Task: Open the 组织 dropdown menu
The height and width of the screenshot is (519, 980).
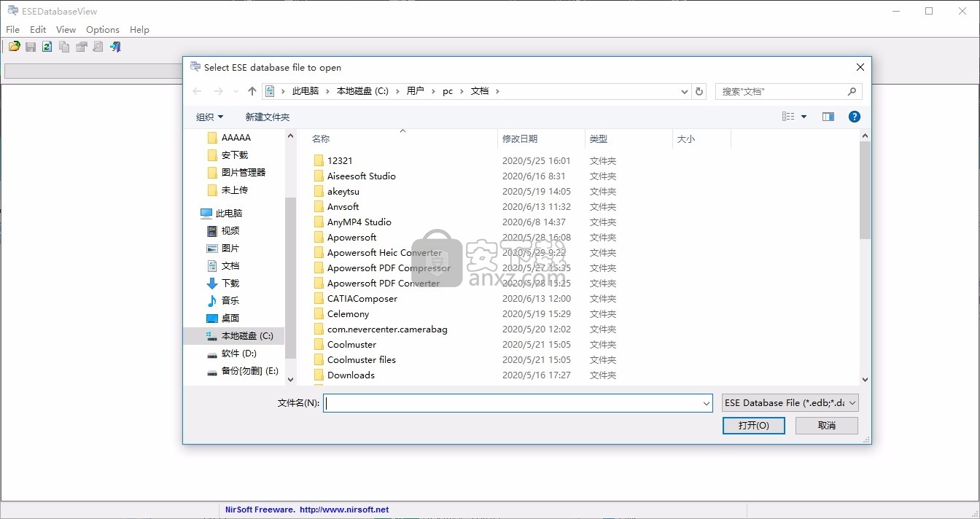Action: pos(210,117)
